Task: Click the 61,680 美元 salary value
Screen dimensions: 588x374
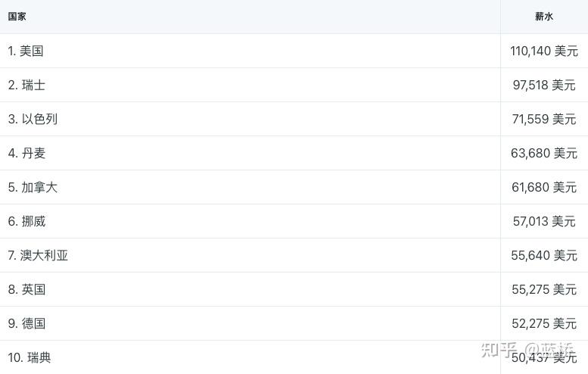Action: (544, 187)
